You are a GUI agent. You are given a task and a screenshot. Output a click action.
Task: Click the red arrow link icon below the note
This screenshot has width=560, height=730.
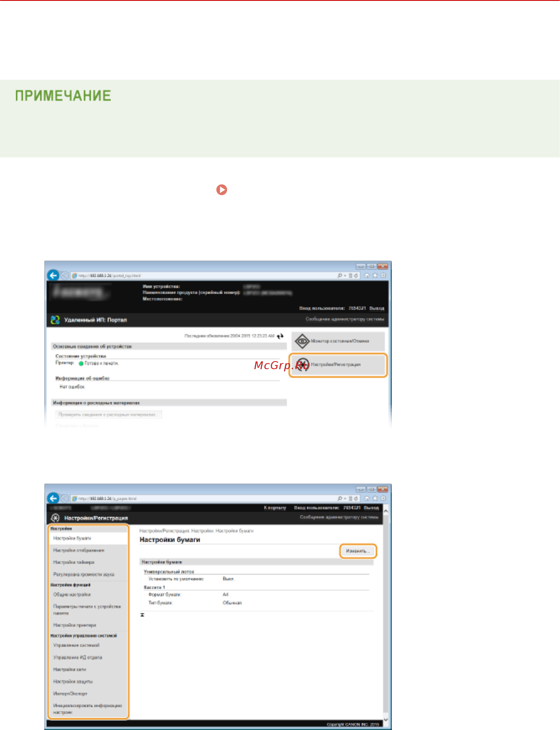tap(222, 190)
